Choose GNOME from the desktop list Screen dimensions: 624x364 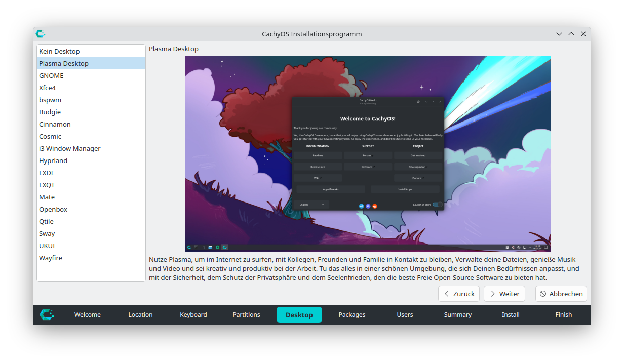click(91, 75)
